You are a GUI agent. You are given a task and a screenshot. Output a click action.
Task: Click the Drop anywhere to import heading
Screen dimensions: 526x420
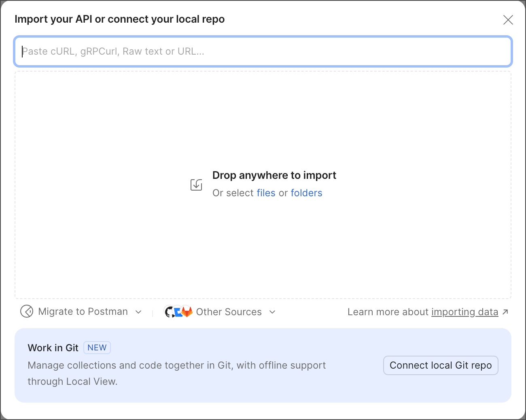coord(274,175)
